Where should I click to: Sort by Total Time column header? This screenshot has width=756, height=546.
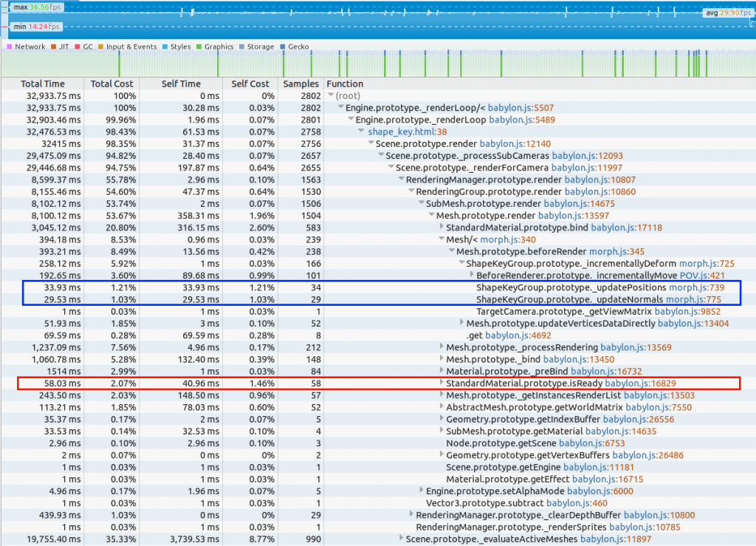click(x=42, y=84)
